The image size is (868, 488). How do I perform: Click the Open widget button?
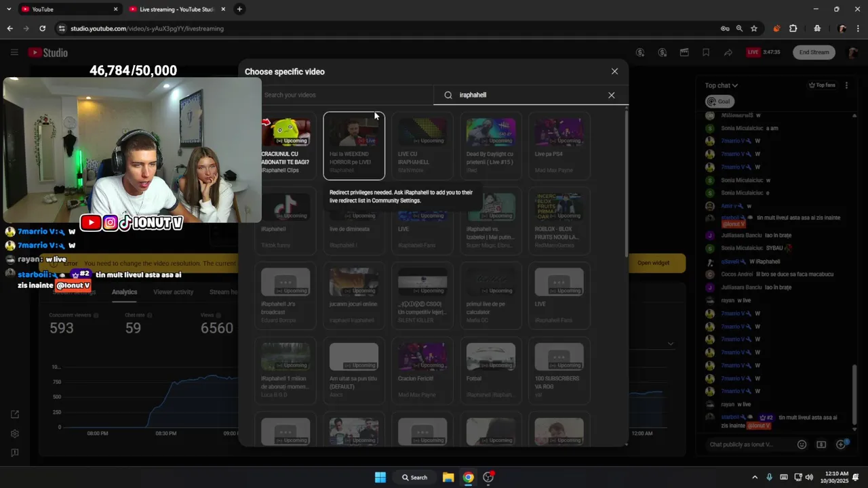coord(653,263)
